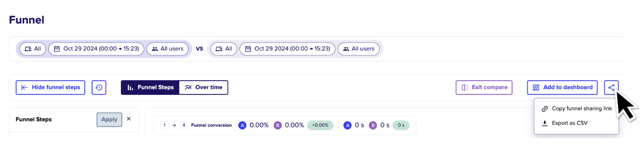This screenshot has width=644, height=154.
Task: Click step 4 box in funnel conversion
Action: pyautogui.click(x=184, y=125)
